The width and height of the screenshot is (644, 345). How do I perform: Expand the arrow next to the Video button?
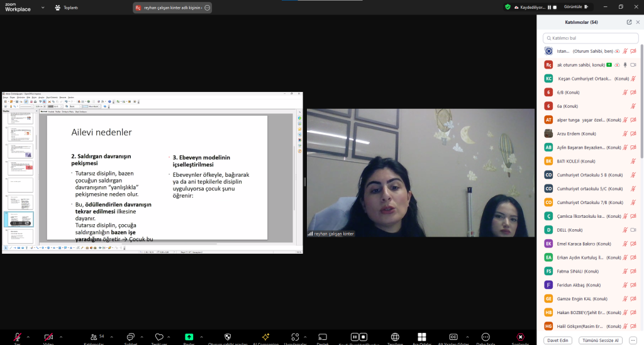(62, 336)
